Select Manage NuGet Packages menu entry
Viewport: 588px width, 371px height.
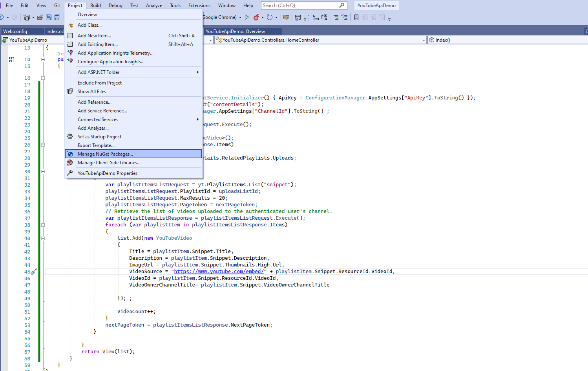pos(133,154)
